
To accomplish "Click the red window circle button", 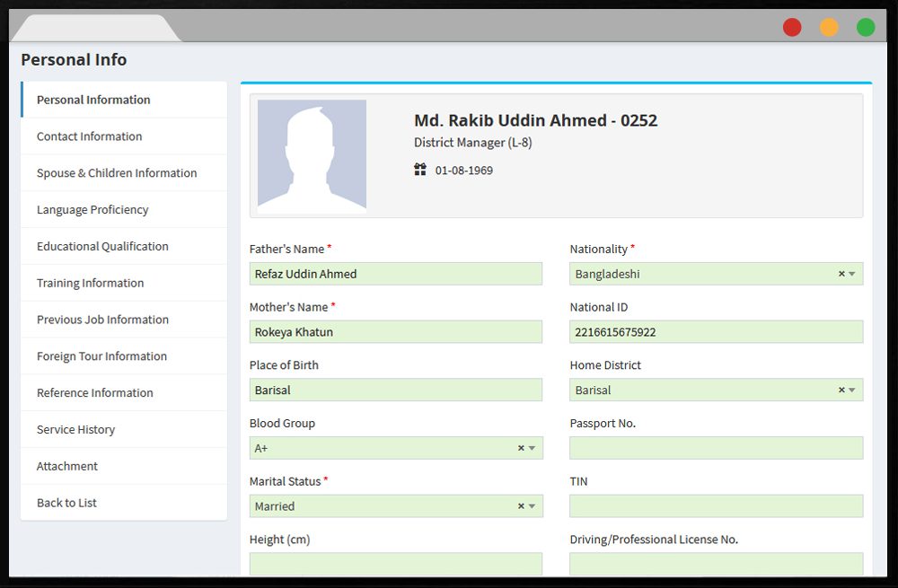I will tap(792, 27).
